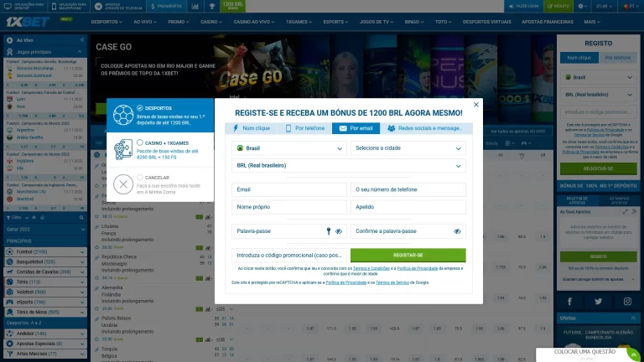Close the registration dialog
Image resolution: width=644 pixels, height=362 pixels.
click(x=476, y=105)
